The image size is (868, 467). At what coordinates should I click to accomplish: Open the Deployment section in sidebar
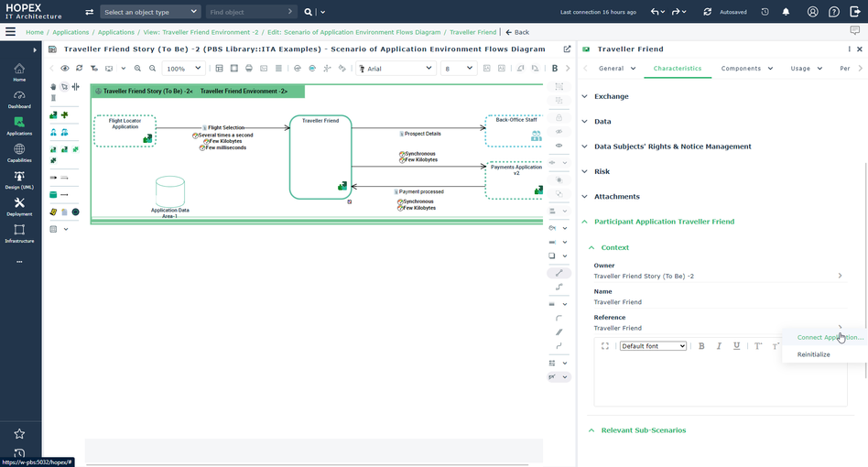(19, 207)
